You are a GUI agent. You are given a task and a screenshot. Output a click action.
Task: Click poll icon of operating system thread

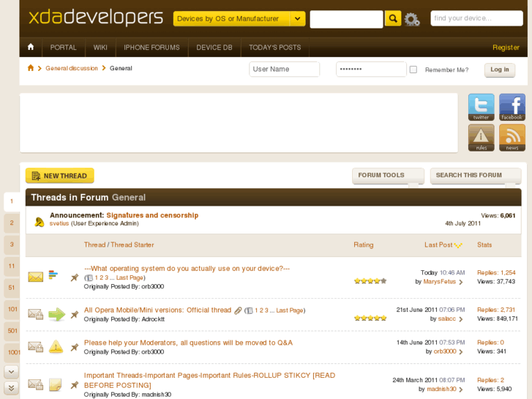[53, 275]
